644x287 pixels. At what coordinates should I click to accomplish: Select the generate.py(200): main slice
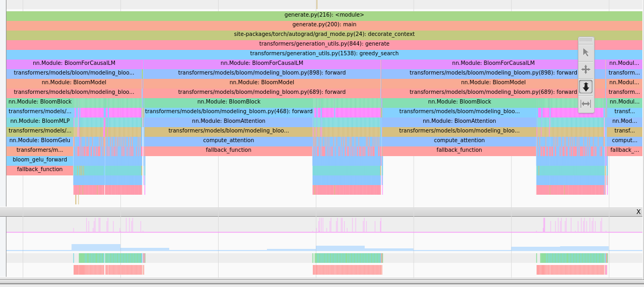coord(324,25)
